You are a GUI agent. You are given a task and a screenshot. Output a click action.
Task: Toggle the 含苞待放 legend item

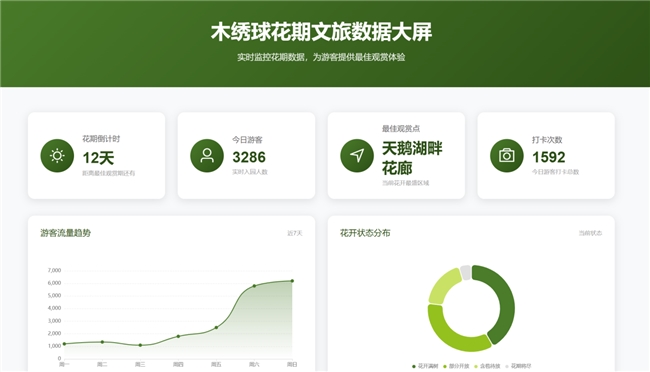click(487, 366)
